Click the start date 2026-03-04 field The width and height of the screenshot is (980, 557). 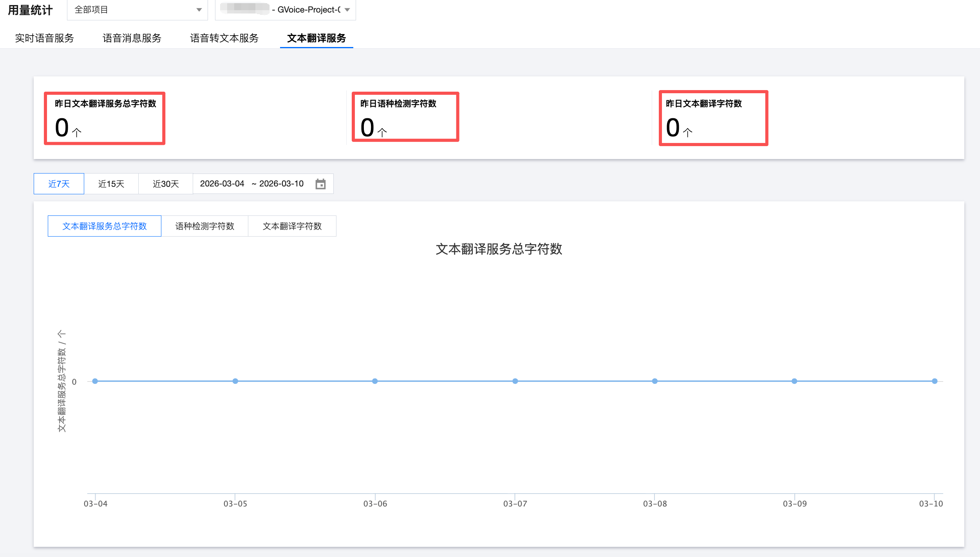pyautogui.click(x=222, y=184)
